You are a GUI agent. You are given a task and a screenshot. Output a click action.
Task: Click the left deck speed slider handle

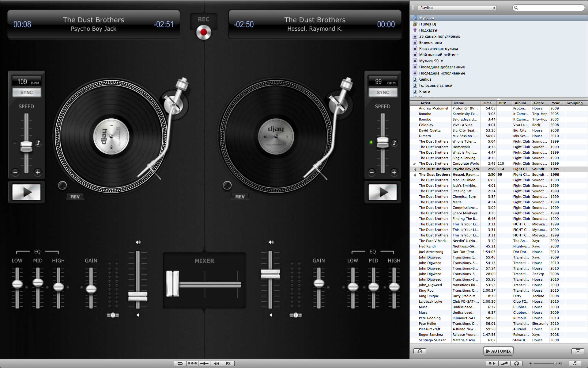pyautogui.click(x=26, y=146)
